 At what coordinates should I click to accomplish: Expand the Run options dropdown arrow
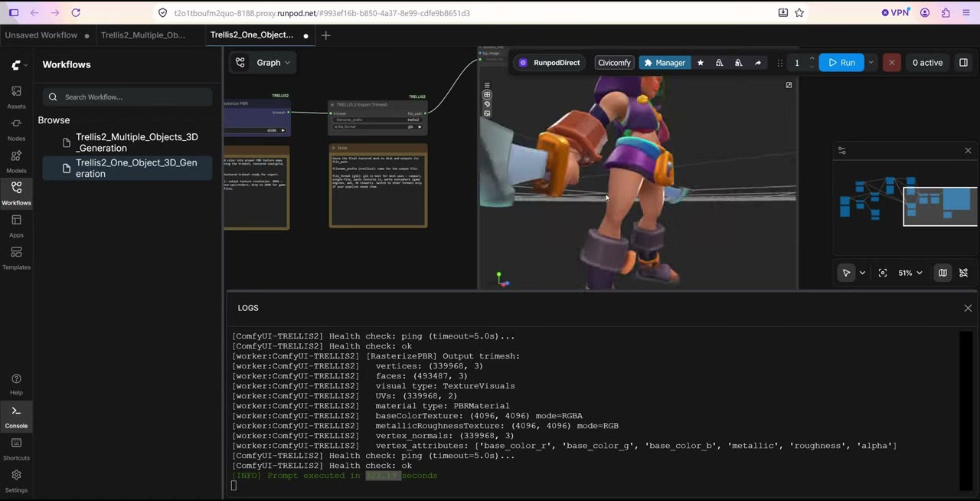(871, 63)
